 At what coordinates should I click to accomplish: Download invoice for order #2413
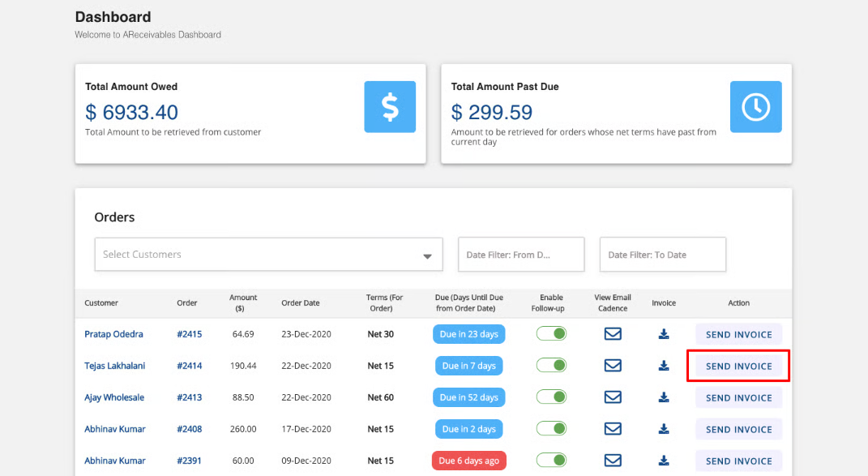[x=664, y=397]
